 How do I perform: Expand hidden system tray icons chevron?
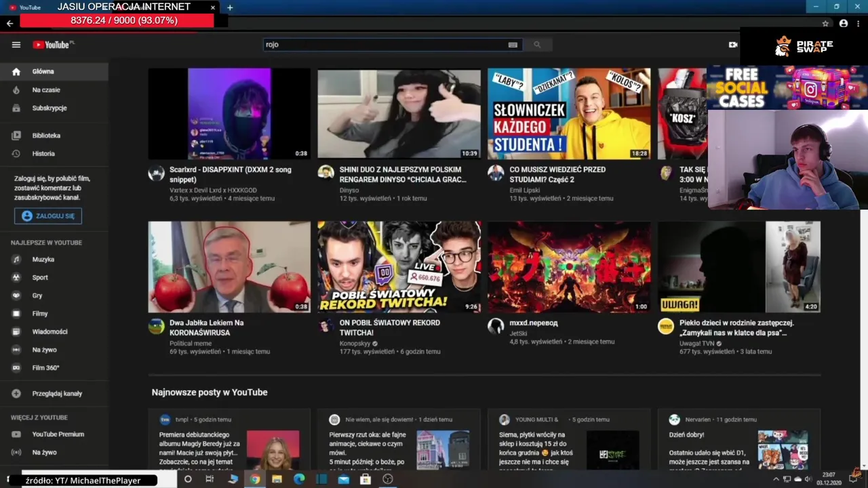776,479
